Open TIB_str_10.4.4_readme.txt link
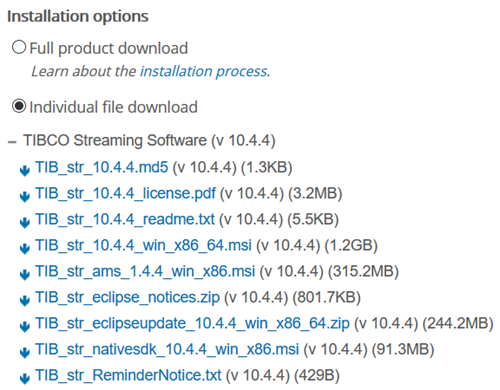Viewport: 500px width, 390px height. pyautogui.click(x=125, y=220)
